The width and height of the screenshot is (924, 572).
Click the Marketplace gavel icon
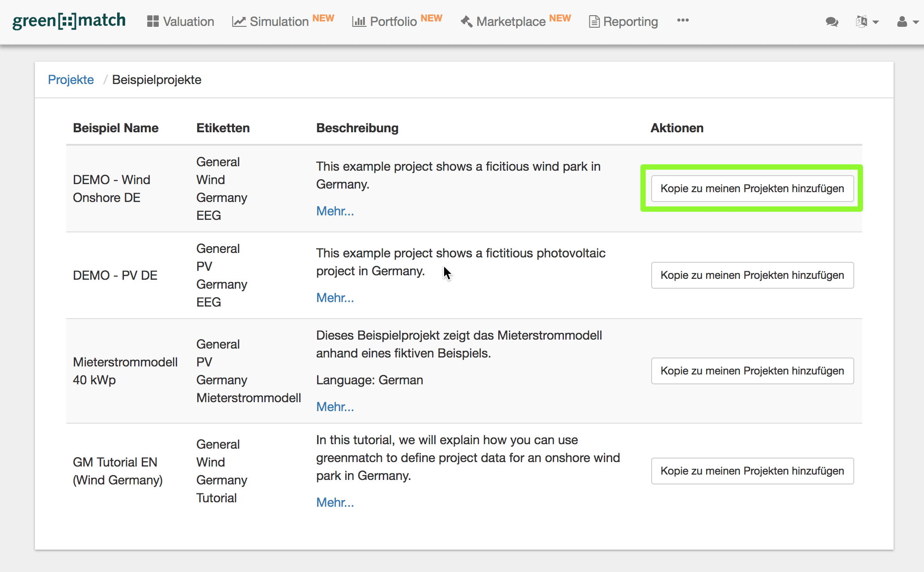466,21
